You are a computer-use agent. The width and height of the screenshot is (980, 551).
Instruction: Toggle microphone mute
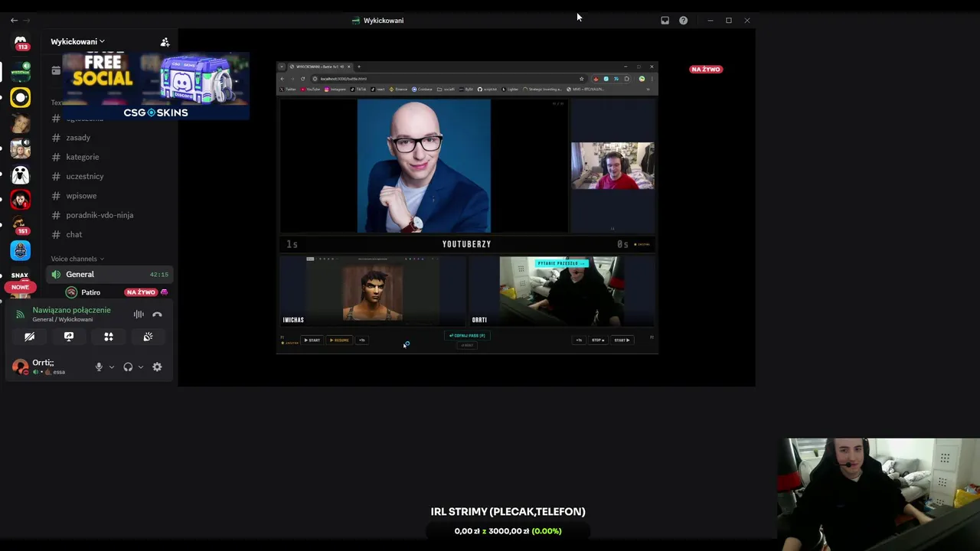tap(99, 367)
